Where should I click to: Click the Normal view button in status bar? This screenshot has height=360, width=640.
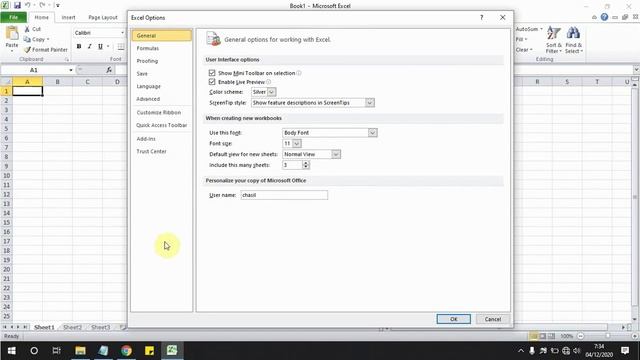click(533, 336)
